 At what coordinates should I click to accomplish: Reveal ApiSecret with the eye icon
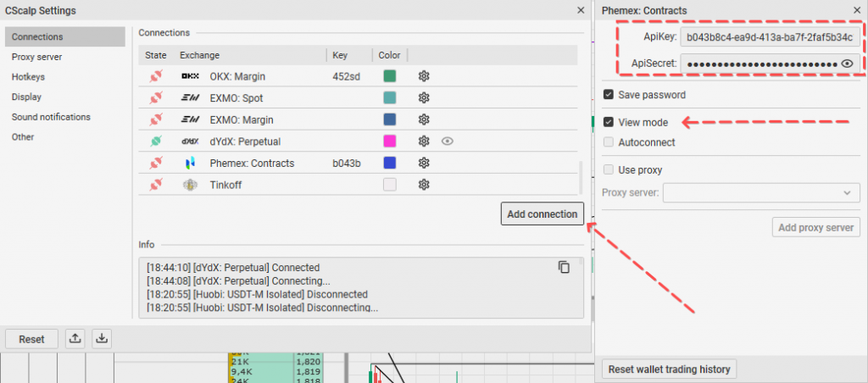tap(847, 64)
